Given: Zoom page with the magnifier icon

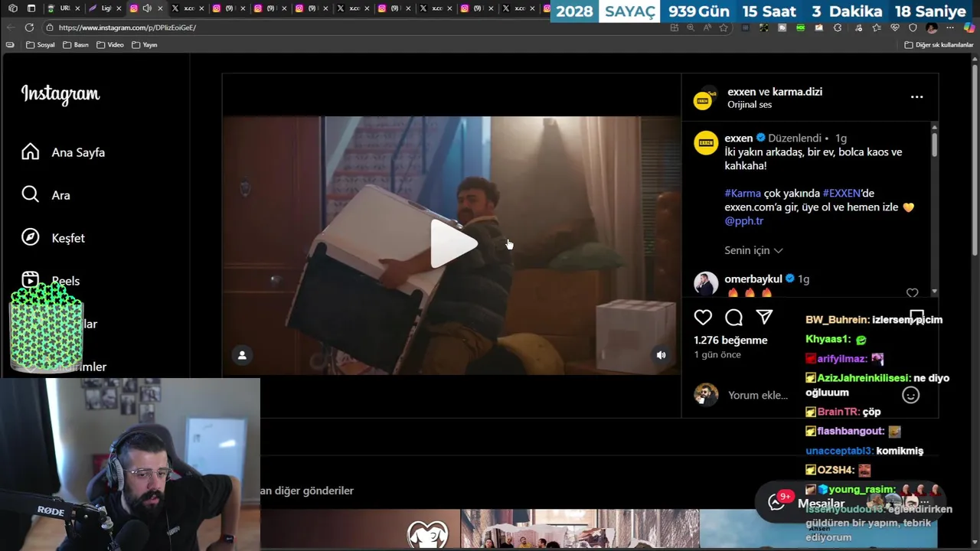Looking at the screenshot, I should [x=691, y=28].
